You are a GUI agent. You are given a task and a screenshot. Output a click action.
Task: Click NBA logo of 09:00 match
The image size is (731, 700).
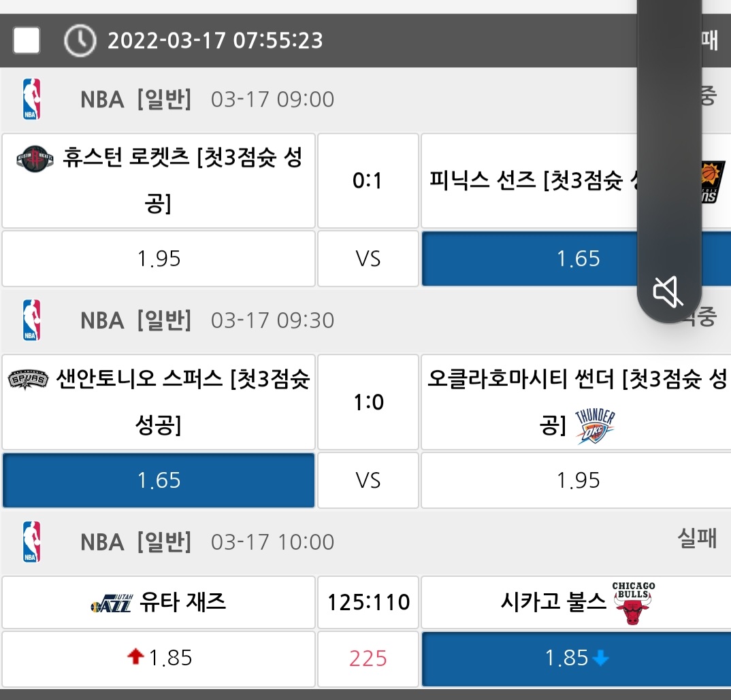pos(31,99)
